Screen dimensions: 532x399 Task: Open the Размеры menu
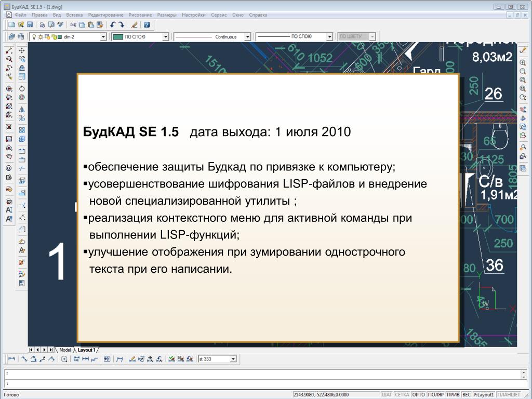click(x=167, y=15)
